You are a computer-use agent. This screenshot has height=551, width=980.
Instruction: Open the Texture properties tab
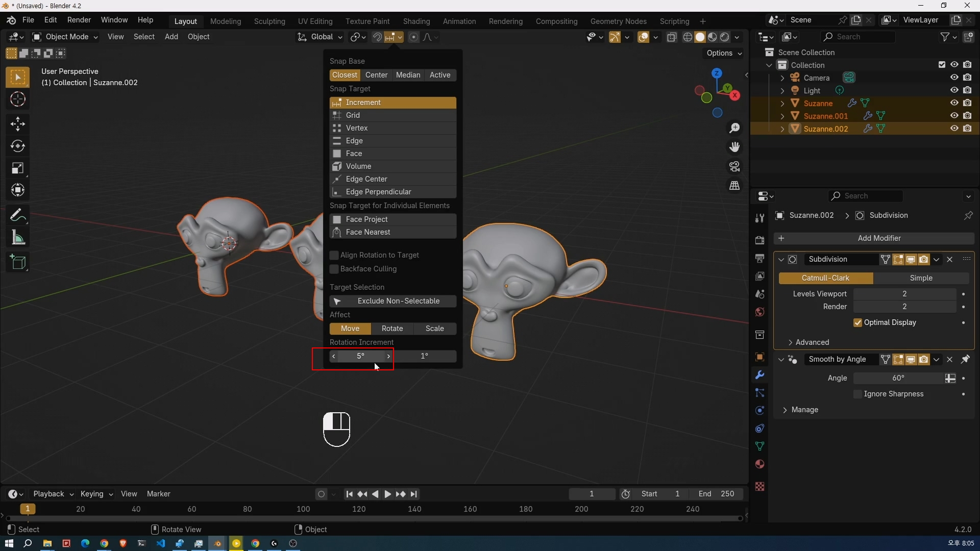click(x=759, y=487)
